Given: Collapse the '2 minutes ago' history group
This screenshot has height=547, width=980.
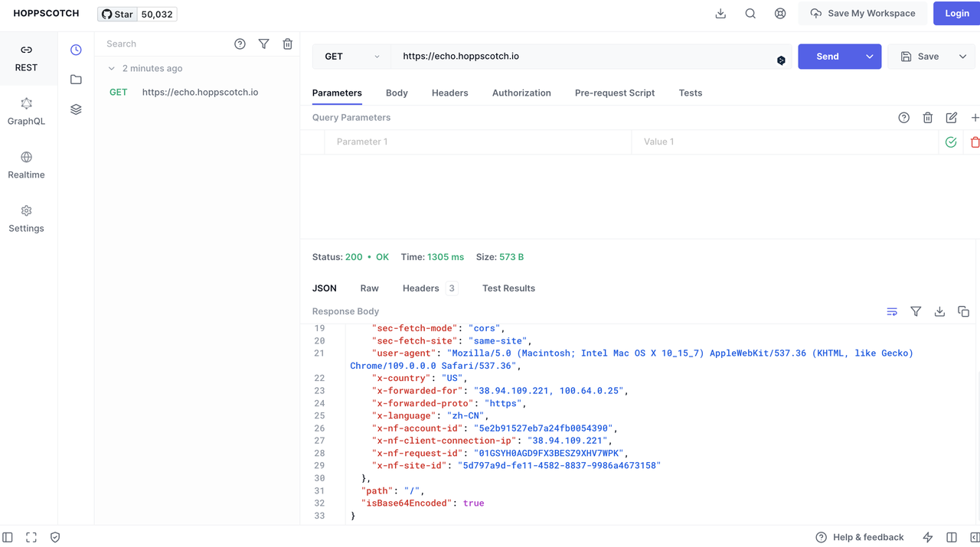Looking at the screenshot, I should [113, 68].
